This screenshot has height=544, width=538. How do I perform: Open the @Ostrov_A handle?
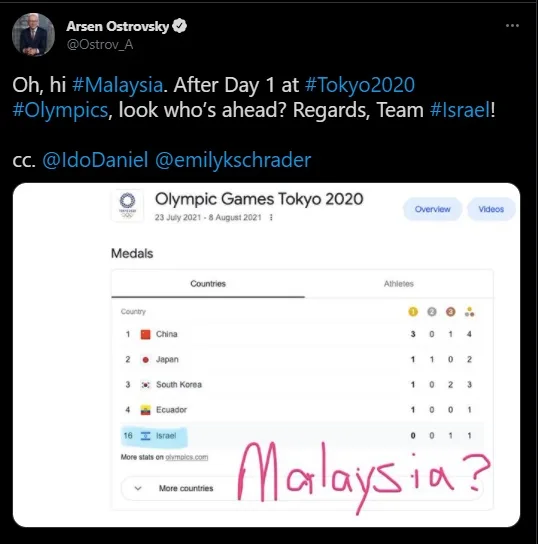pyautogui.click(x=100, y=44)
